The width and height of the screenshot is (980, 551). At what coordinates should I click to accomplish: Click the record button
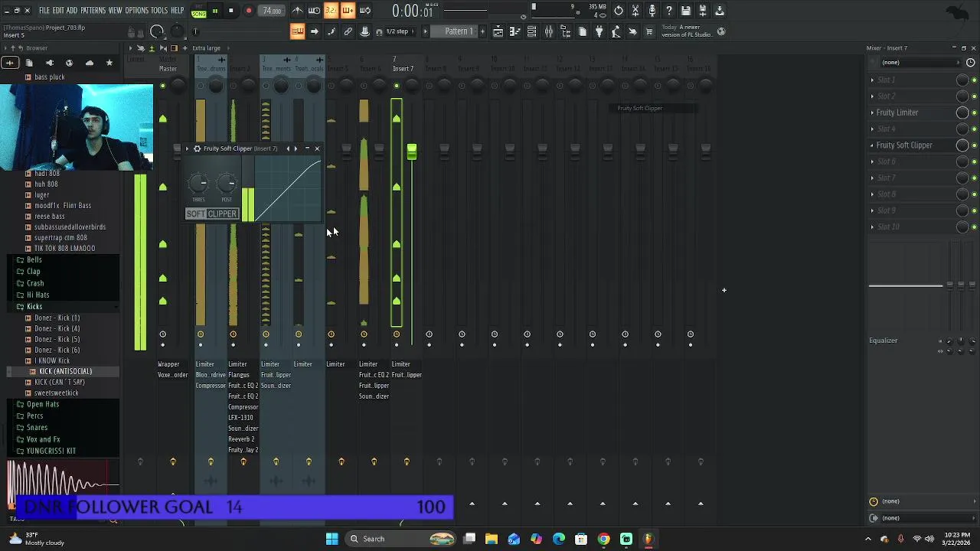coord(249,11)
